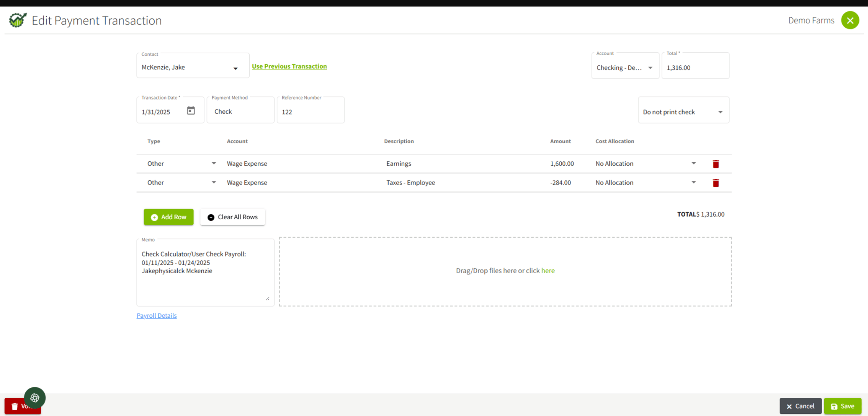The height and width of the screenshot is (416, 868).
Task: Delete the Earnings expense row
Action: point(716,164)
